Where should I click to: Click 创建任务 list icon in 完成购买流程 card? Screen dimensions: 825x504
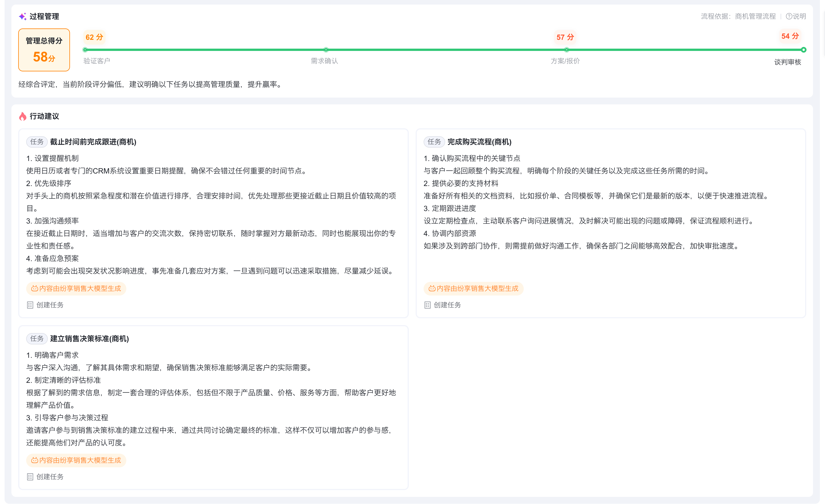point(427,305)
